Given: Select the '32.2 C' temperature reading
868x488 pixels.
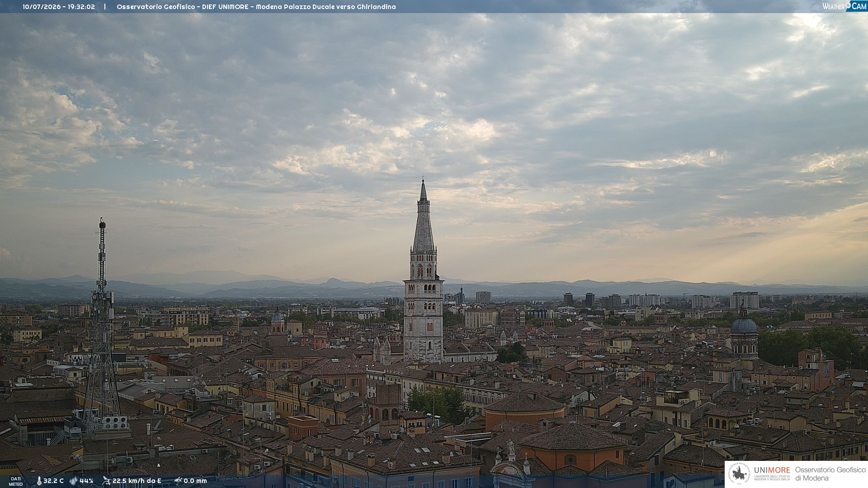Looking at the screenshot, I should [53, 481].
